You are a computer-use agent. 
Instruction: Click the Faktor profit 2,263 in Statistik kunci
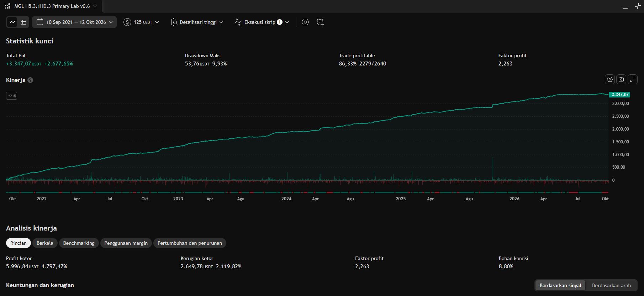coord(505,64)
